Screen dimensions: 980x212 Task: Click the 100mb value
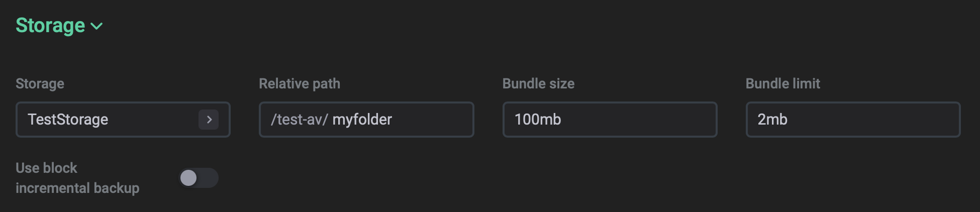tap(537, 120)
